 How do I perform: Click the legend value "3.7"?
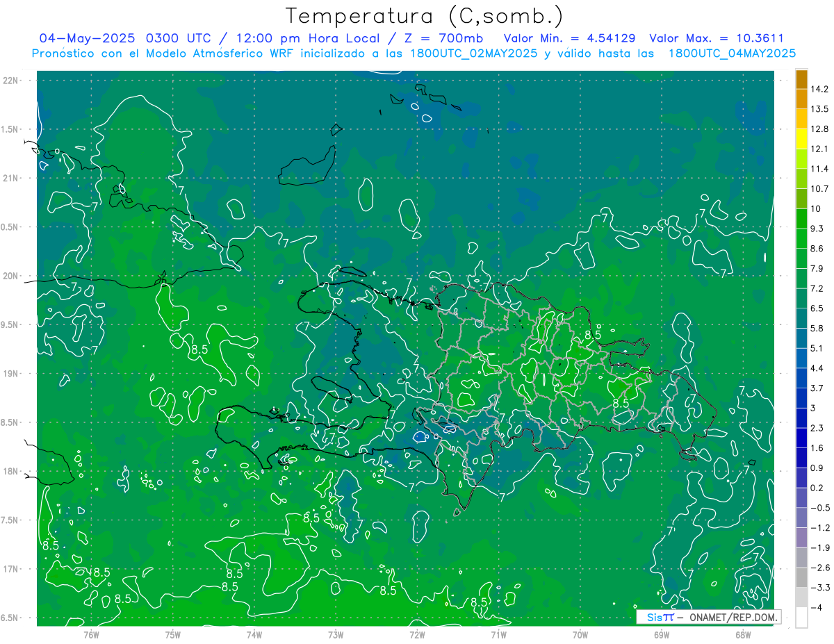[x=817, y=388]
